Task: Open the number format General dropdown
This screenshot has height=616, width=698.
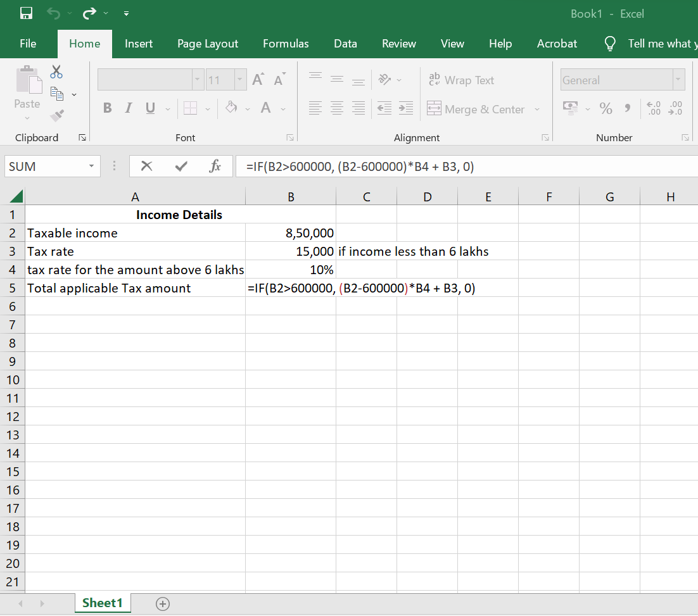Action: point(679,80)
